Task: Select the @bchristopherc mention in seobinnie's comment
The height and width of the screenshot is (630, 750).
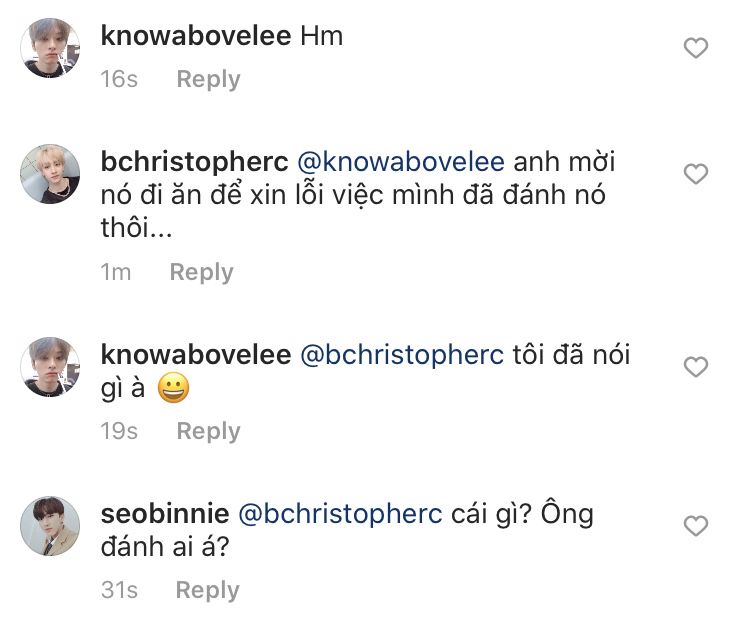Action: tap(339, 514)
